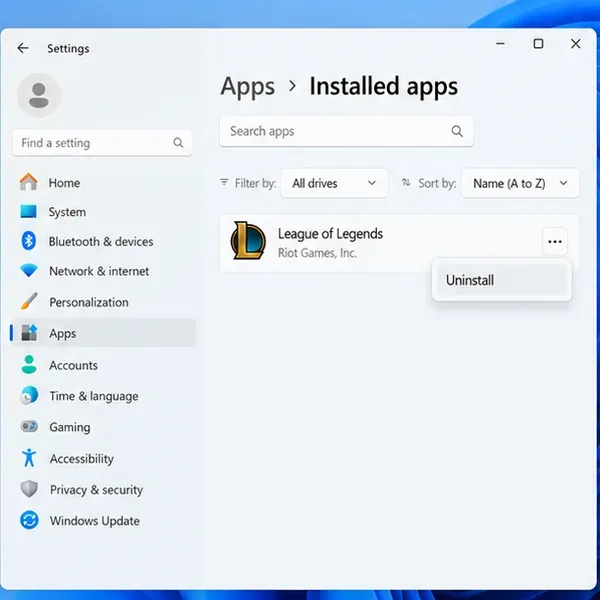Screen dimensions: 600x600
Task: Click the League of Legends app name
Action: [330, 234]
